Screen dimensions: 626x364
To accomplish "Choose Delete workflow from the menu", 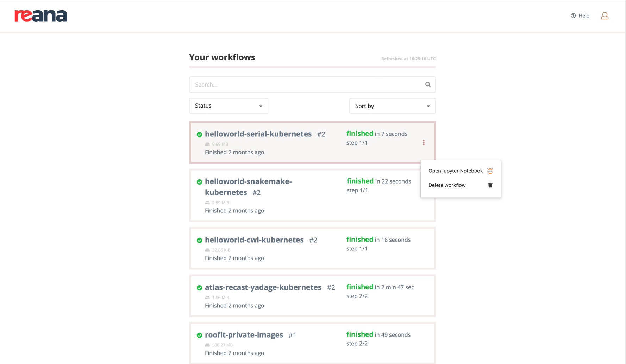I will [447, 185].
